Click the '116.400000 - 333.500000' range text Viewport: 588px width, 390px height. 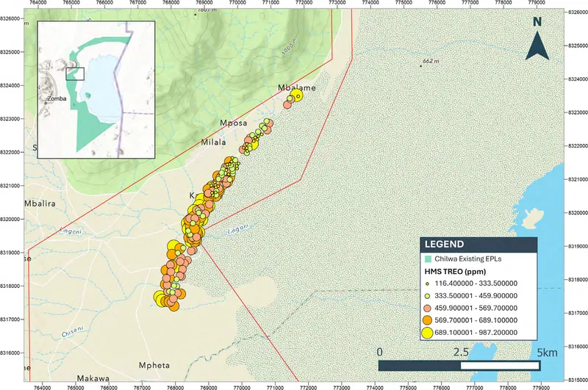click(476, 284)
